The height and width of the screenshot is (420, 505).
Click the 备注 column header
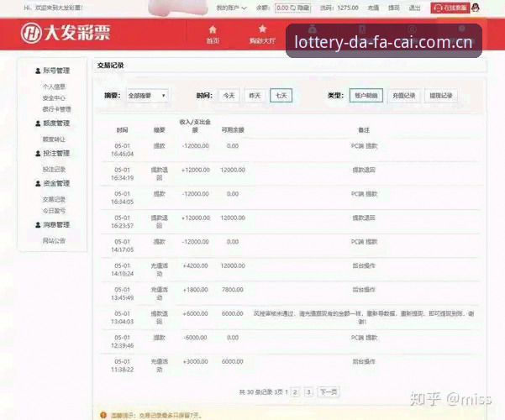(364, 130)
